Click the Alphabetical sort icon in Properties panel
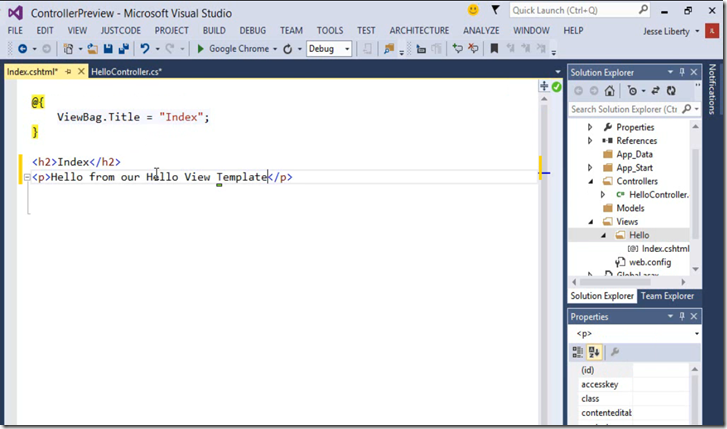Screen dimensions: 727x429 (x=594, y=352)
